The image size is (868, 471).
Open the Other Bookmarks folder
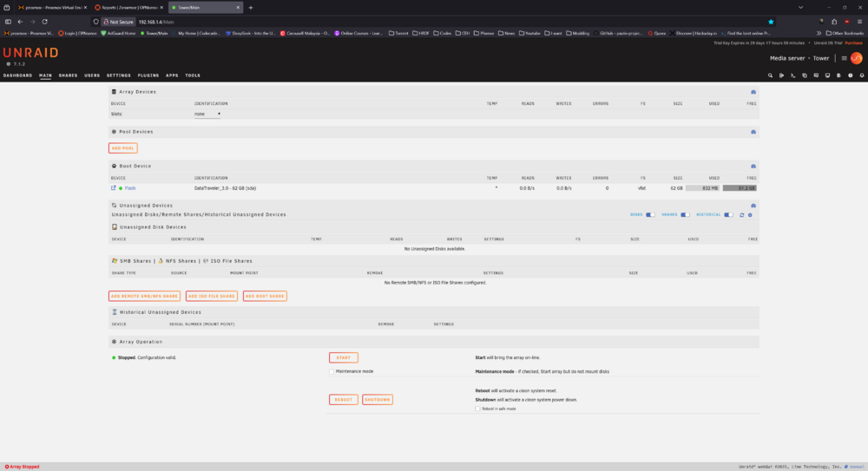tap(845, 33)
